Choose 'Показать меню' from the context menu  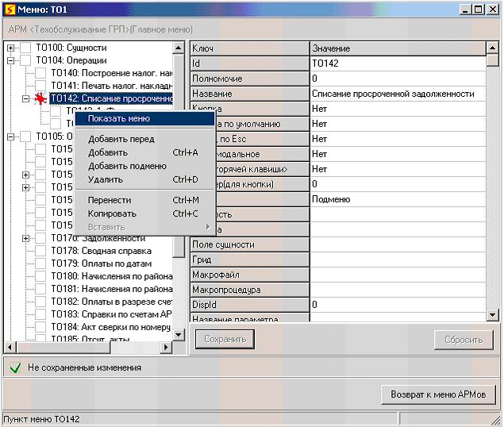119,119
